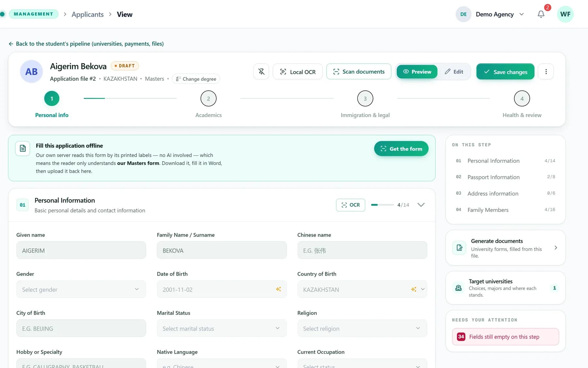Collapse the Personal Information section chevron
588x368 pixels.
[x=421, y=205]
